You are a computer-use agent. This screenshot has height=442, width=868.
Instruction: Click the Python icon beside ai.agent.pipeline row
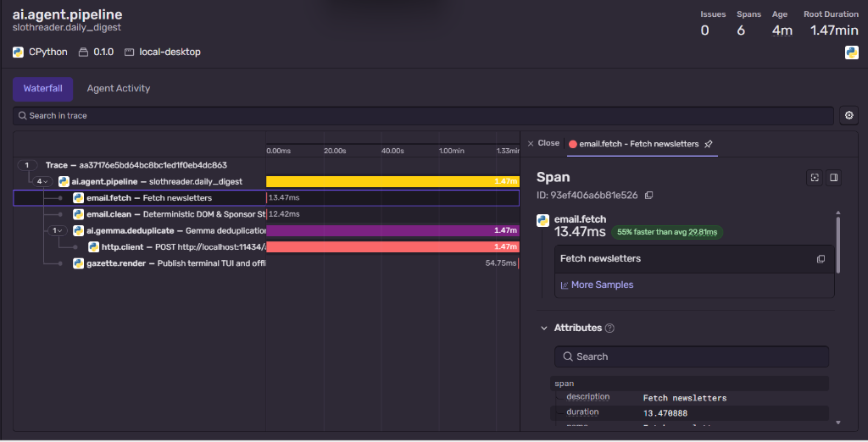(64, 181)
